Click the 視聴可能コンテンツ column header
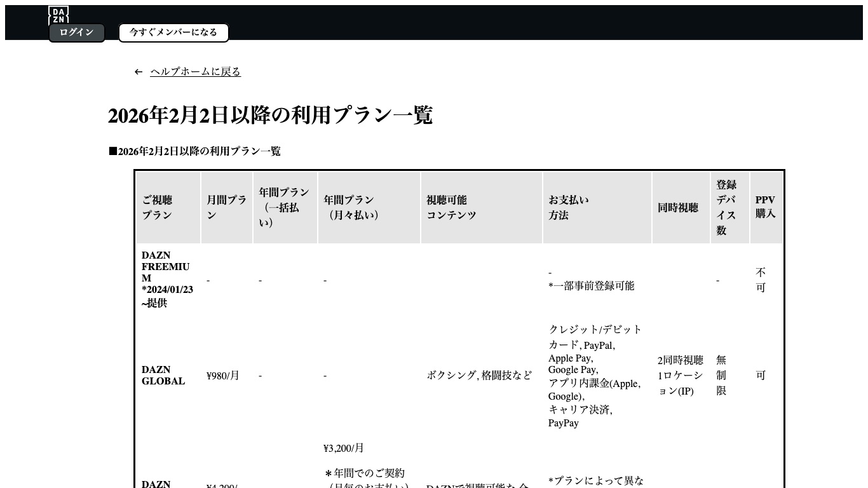This screenshot has height=488, width=868. pos(482,208)
